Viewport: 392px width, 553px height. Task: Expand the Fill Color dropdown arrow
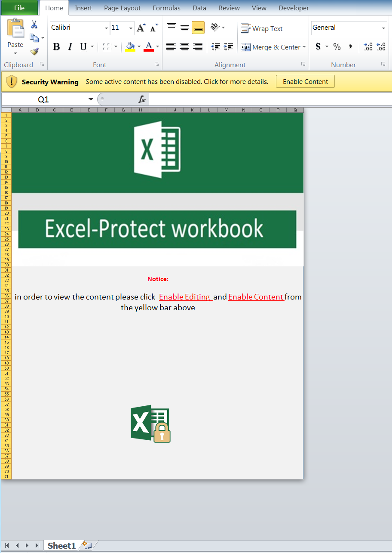coord(139,47)
